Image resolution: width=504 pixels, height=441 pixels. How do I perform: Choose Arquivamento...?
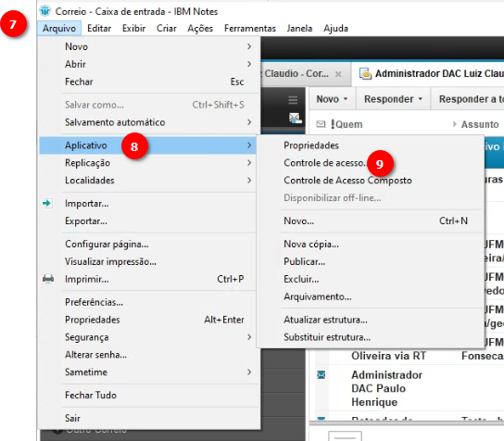pyautogui.click(x=371, y=296)
